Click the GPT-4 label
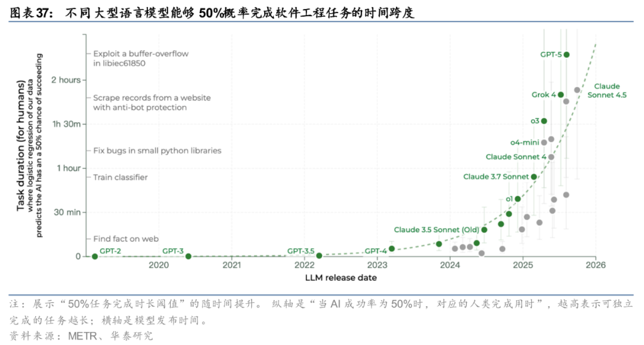This screenshot has width=644, height=345. pos(376,251)
